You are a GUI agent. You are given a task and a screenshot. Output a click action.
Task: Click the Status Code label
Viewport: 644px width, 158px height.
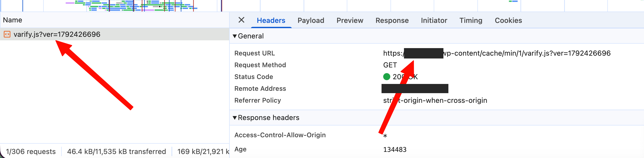pos(253,77)
